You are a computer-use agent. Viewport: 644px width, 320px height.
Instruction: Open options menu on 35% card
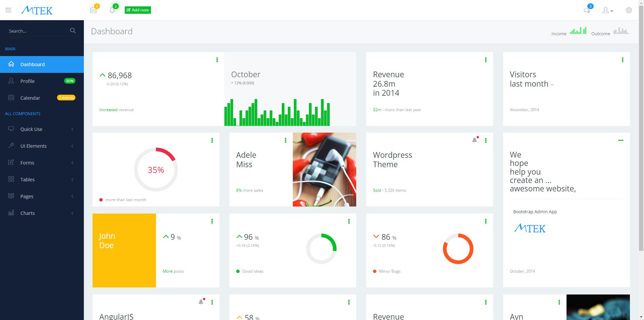click(x=212, y=140)
